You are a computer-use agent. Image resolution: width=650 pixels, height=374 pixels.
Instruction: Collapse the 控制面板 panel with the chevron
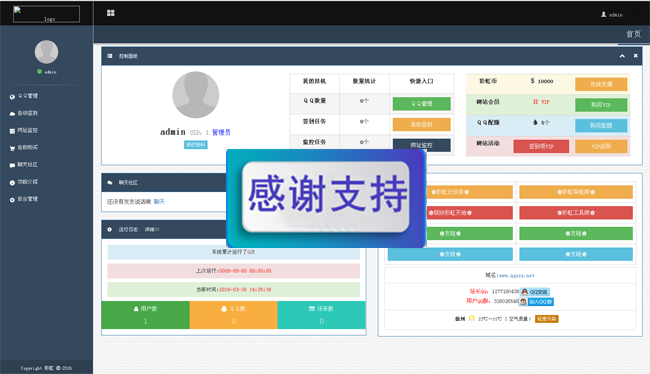click(x=622, y=56)
